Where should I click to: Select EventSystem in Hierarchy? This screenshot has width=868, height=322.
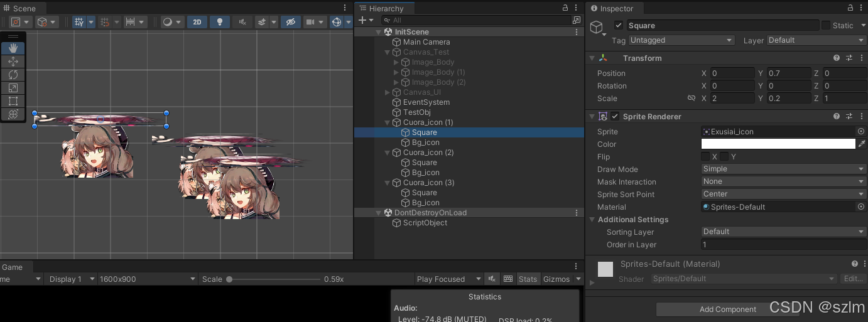(426, 102)
